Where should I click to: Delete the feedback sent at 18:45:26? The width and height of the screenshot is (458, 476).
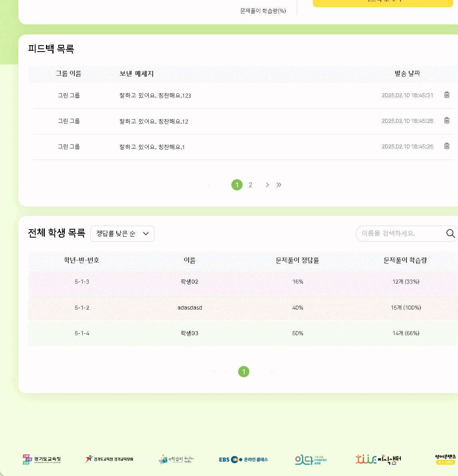[447, 146]
